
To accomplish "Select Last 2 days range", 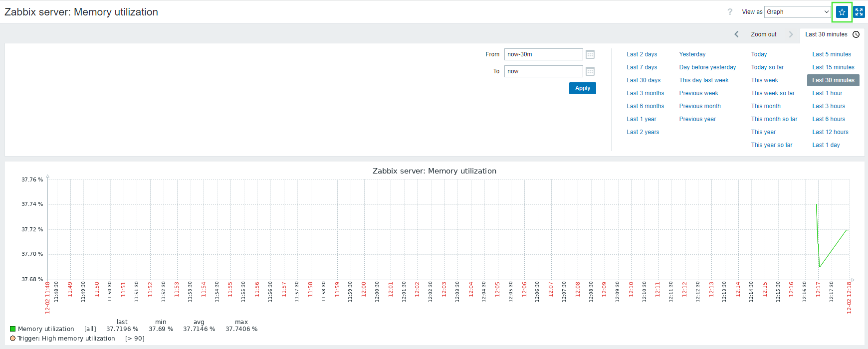I will coord(642,54).
